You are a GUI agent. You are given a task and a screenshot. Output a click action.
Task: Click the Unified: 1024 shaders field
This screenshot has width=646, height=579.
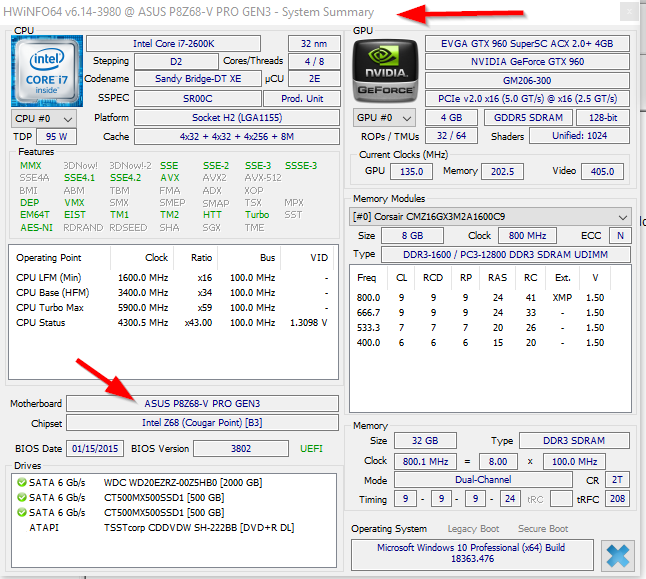pos(579,136)
